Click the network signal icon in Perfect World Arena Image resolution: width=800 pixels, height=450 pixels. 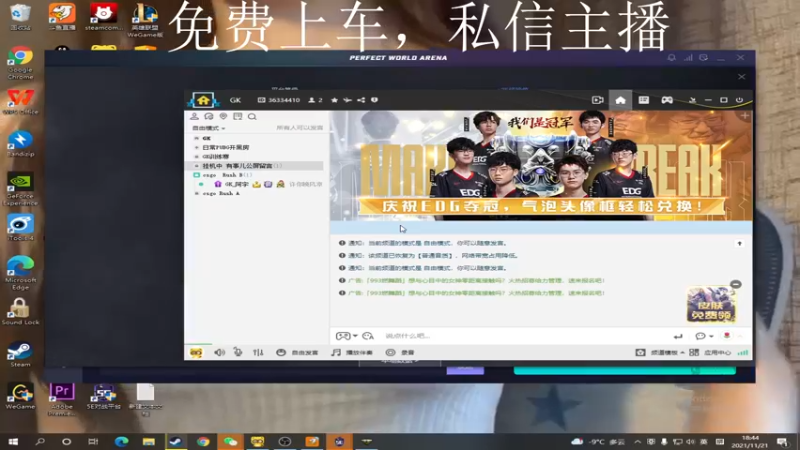[688, 58]
